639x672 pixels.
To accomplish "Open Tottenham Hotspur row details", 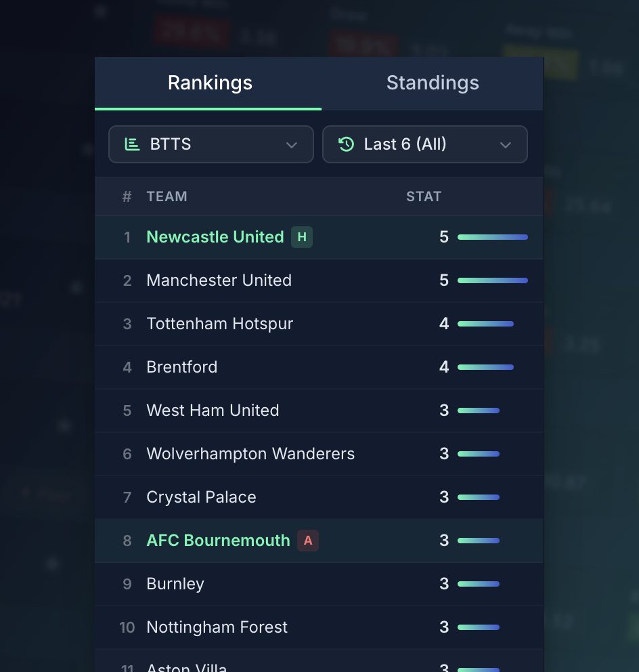I will [219, 324].
